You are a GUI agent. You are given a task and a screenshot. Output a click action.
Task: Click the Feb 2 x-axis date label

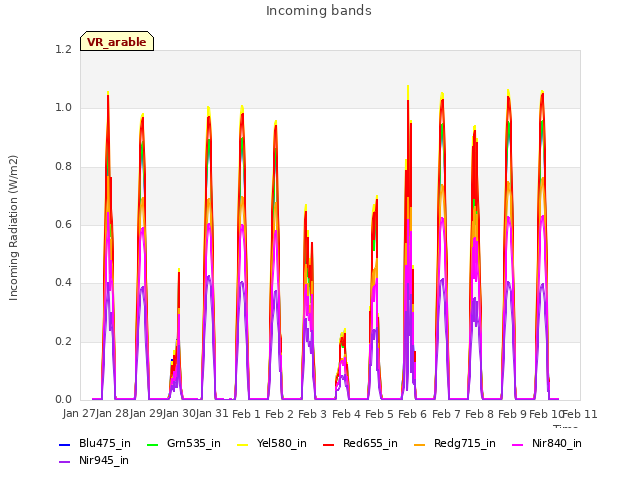(x=280, y=414)
